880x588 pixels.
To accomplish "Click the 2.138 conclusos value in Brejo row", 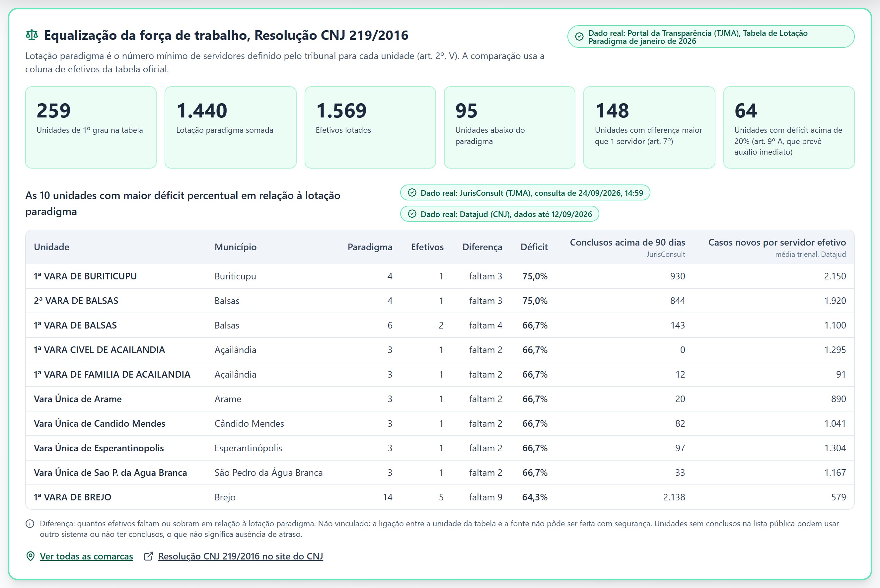I will [674, 497].
